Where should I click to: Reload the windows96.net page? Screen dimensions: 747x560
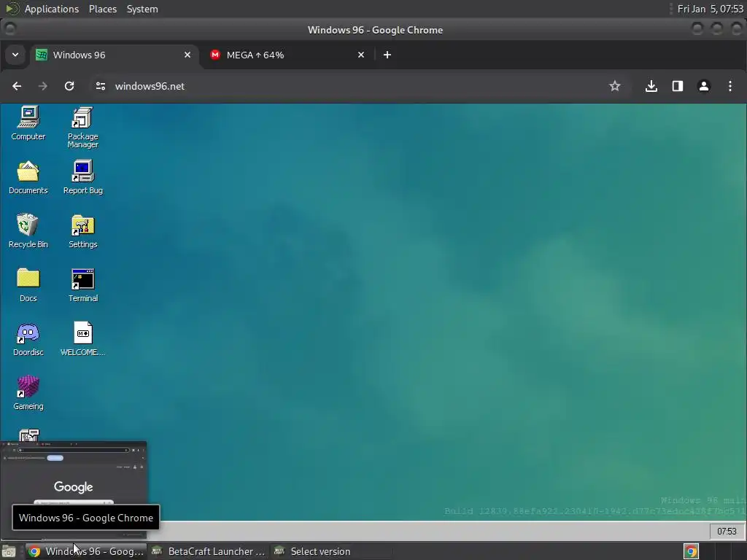click(x=69, y=86)
